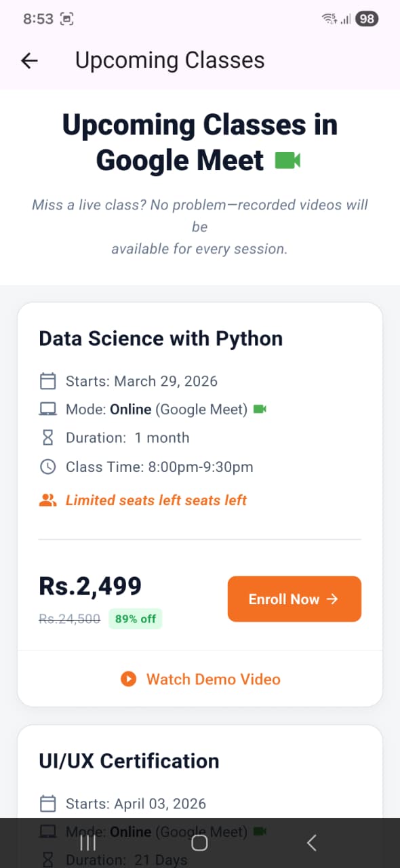
Task: Tap the calendar icon beside the start date
Action: (47, 380)
